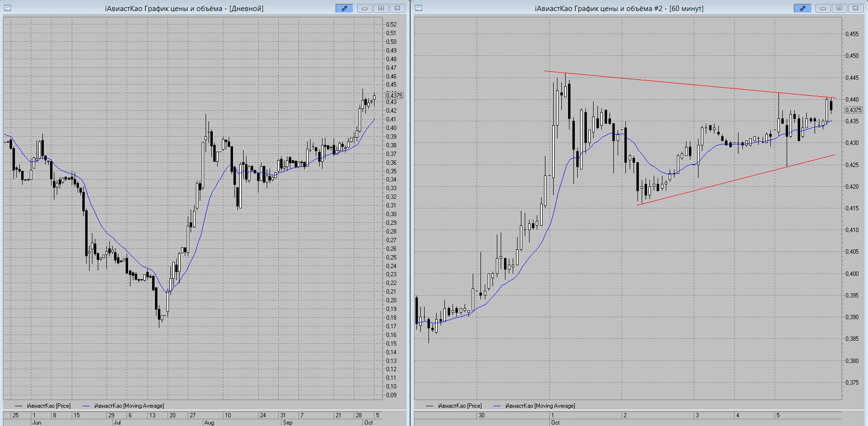
Task: Select the Дневной window title bar text
Action: tap(184, 9)
